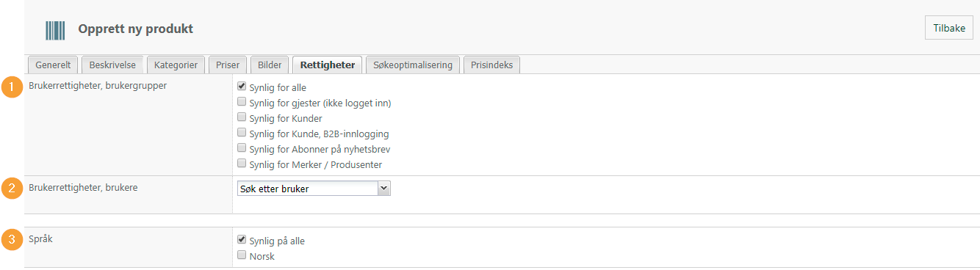The width and height of the screenshot is (980, 270).
Task: Click the barcode product icon
Action: 56,30
